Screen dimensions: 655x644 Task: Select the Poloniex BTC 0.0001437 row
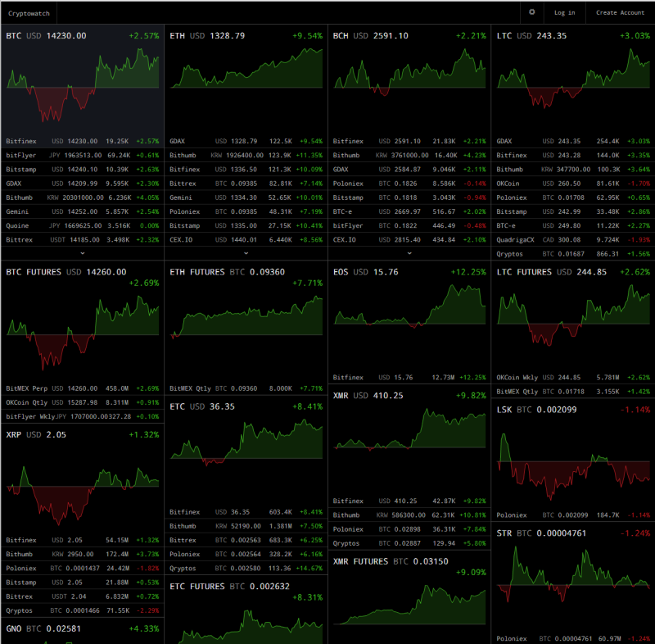point(83,569)
